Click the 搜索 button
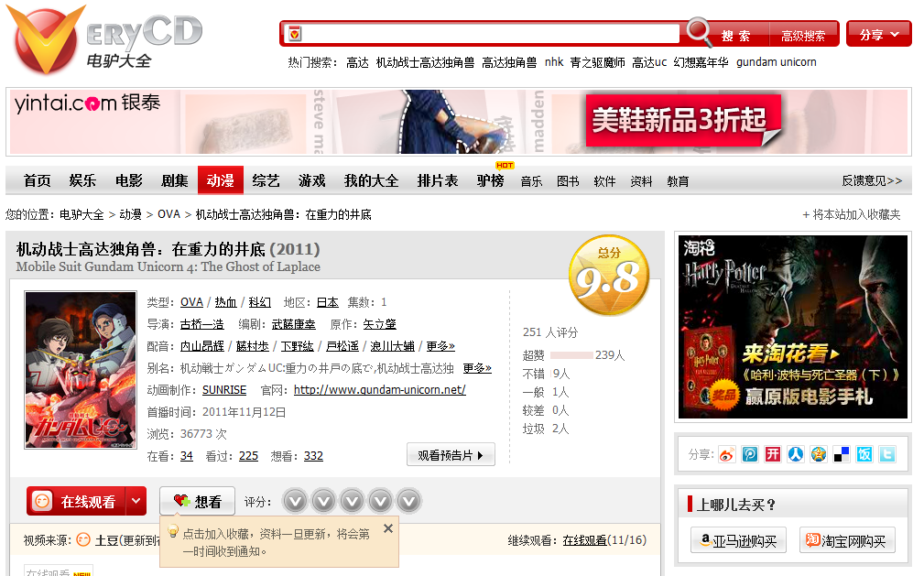The height and width of the screenshot is (576, 924). click(x=736, y=36)
